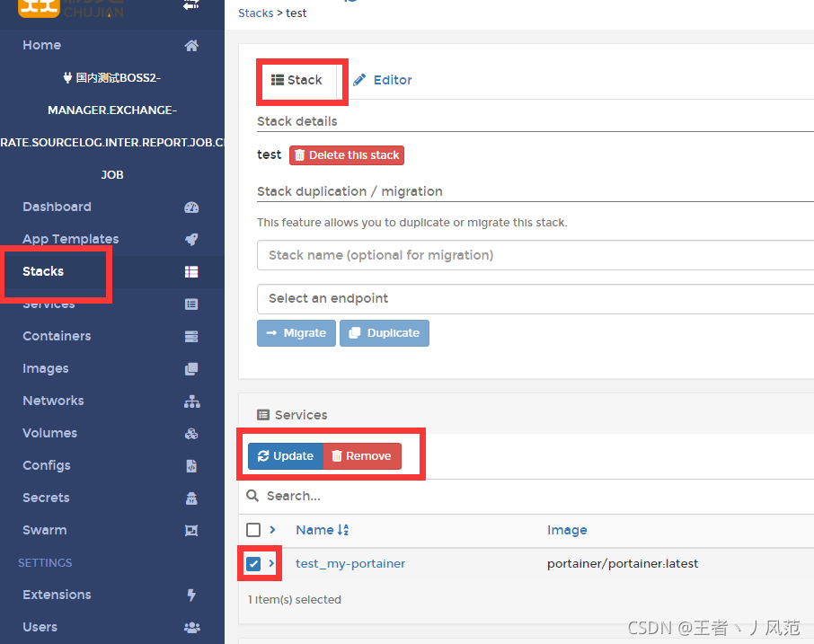This screenshot has height=644, width=814.
Task: Open the Select an endpoint dropdown
Action: coord(535,298)
